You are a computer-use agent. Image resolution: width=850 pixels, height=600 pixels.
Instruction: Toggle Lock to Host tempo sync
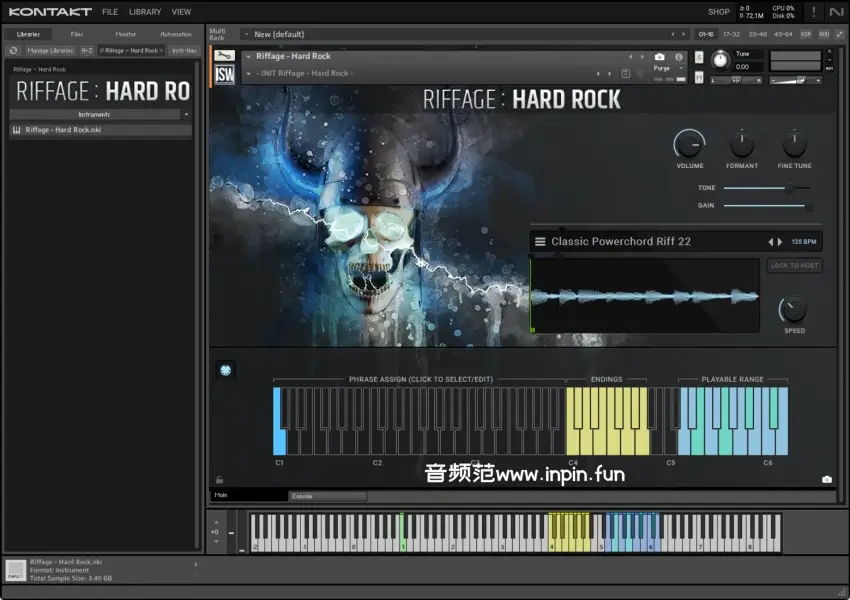pos(794,266)
